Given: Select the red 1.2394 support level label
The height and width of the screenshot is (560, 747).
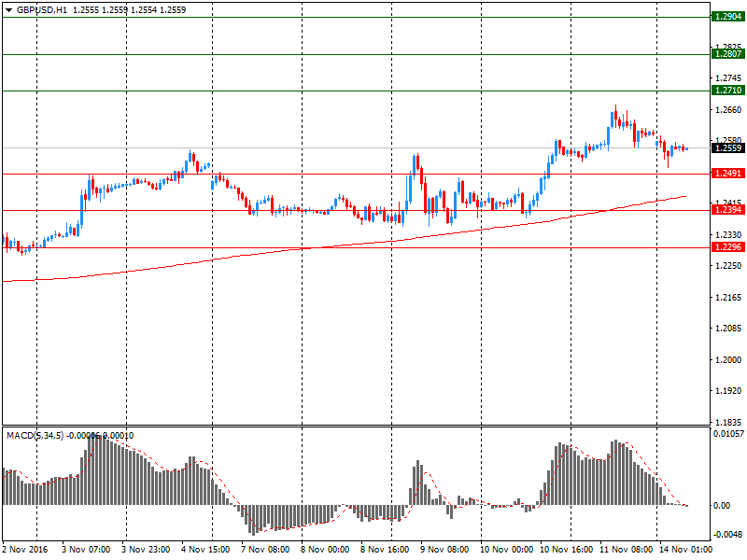Looking at the screenshot, I should click(x=728, y=209).
